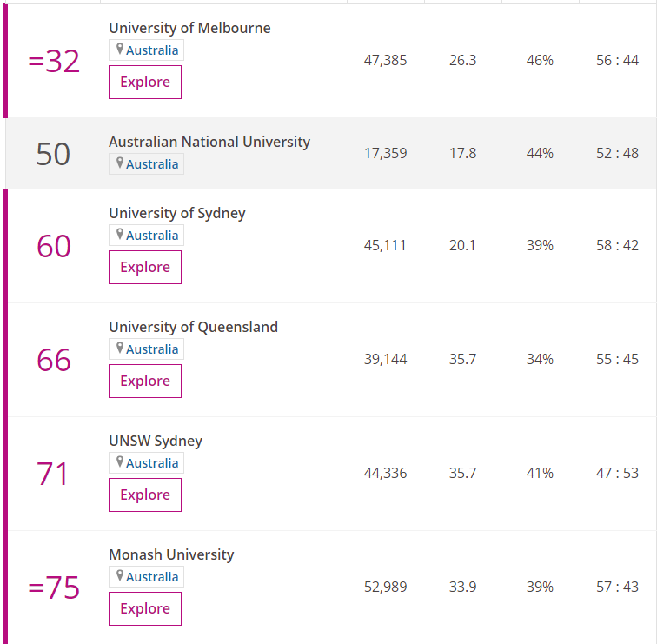Click the Explore button for University of Melbourne

point(145,82)
